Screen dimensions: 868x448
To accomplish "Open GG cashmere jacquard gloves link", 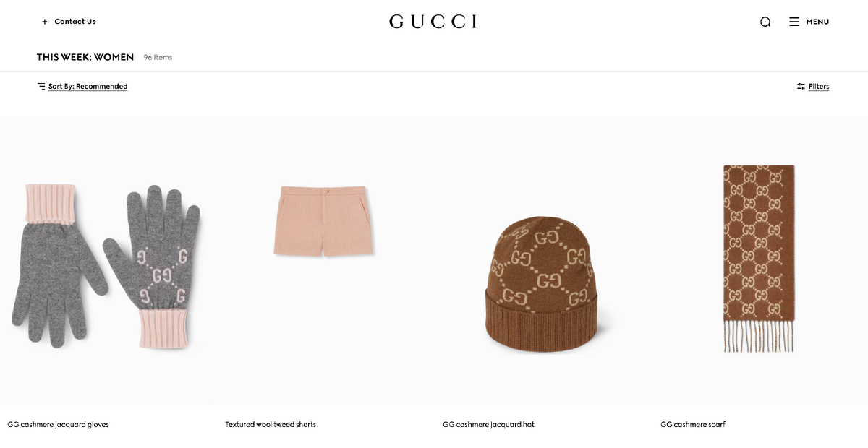I will coord(59,424).
